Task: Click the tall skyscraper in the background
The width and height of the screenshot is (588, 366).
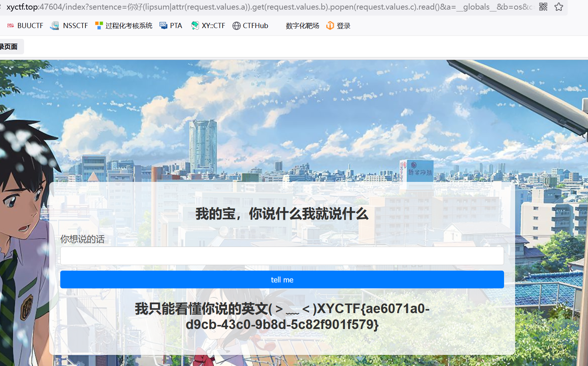Action: tap(203, 144)
